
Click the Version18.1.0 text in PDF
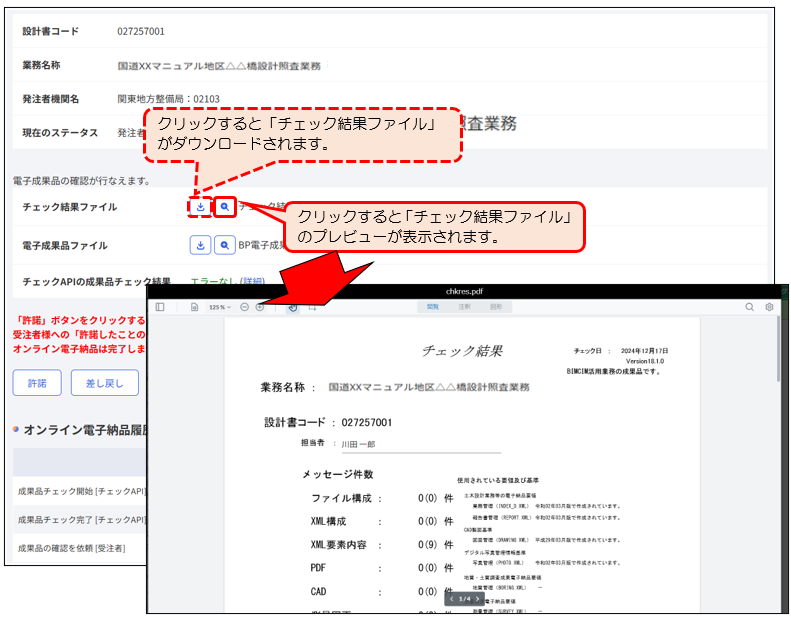645,361
